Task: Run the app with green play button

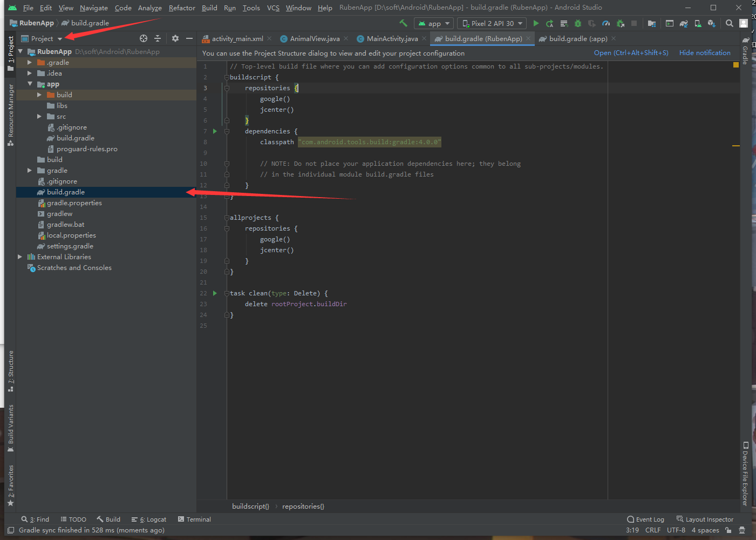Action: tap(536, 23)
